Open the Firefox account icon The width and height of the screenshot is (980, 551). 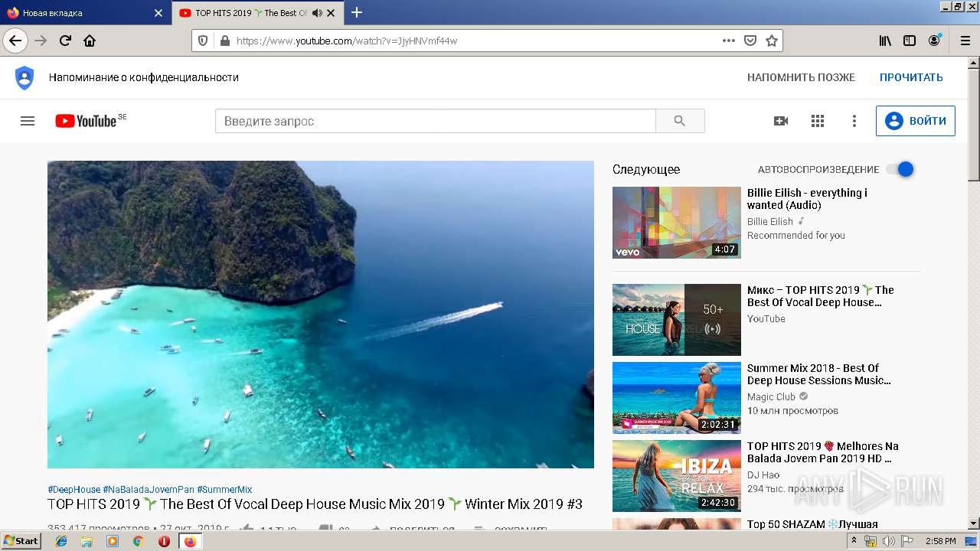(x=934, y=41)
